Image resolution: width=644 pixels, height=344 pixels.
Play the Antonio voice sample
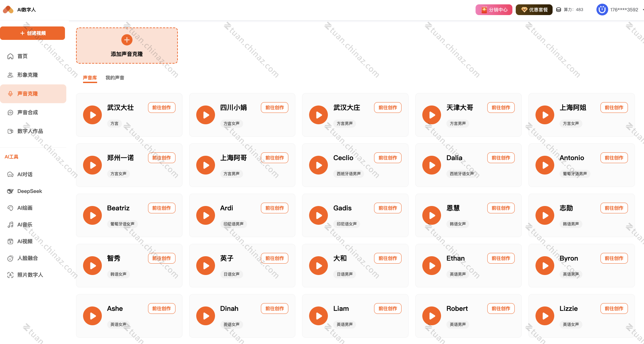click(545, 165)
